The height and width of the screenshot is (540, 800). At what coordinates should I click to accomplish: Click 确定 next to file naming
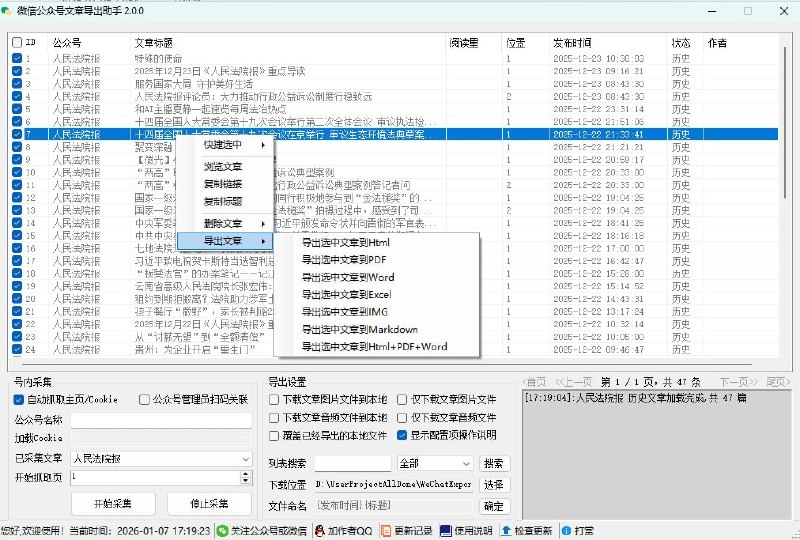tap(494, 506)
